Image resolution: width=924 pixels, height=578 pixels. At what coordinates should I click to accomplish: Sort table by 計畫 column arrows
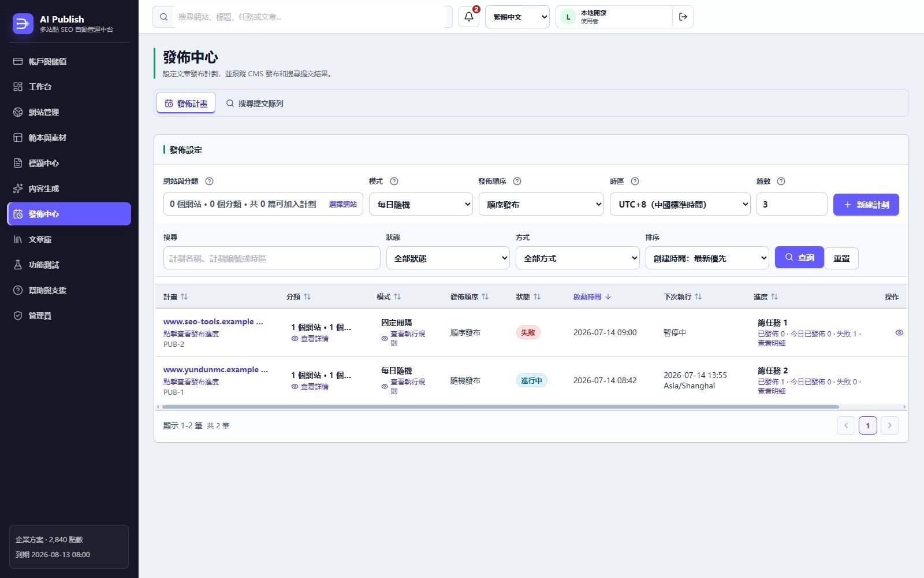[184, 297]
